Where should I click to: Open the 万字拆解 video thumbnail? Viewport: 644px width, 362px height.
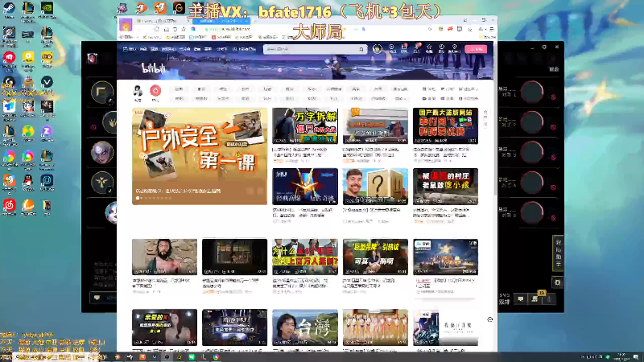(305, 125)
